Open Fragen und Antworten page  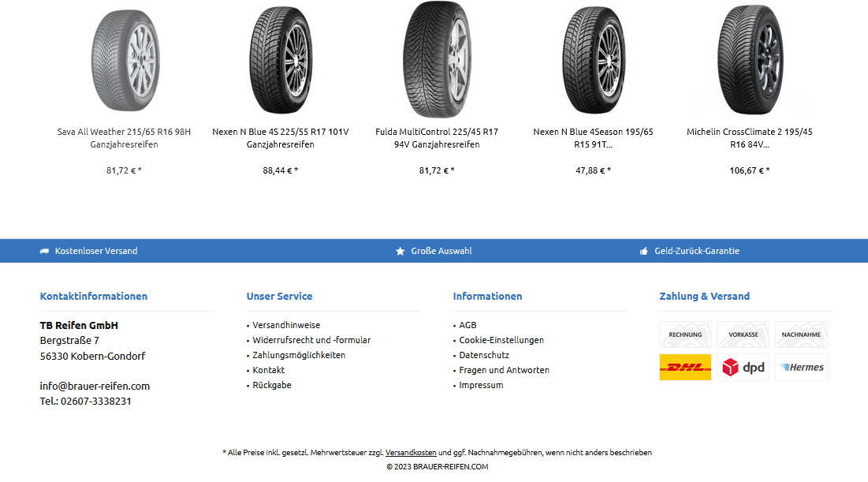(505, 370)
